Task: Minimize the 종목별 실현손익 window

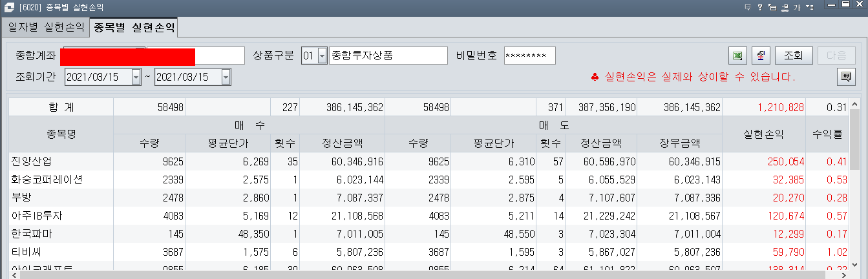Action: tap(832, 5)
